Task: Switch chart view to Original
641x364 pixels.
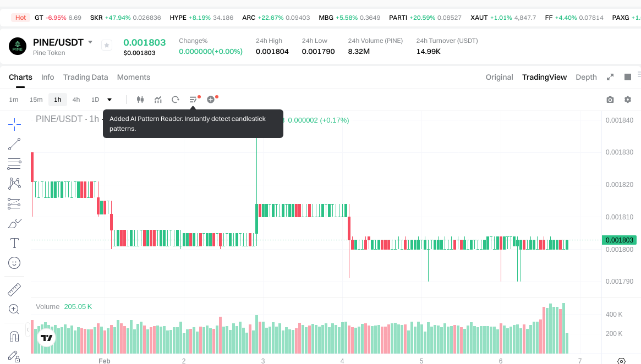Action: 499,77
